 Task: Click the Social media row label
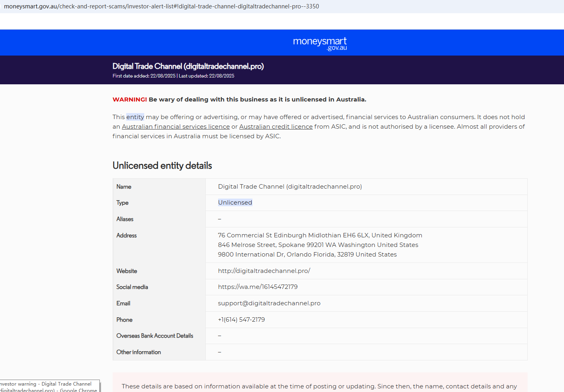(132, 287)
